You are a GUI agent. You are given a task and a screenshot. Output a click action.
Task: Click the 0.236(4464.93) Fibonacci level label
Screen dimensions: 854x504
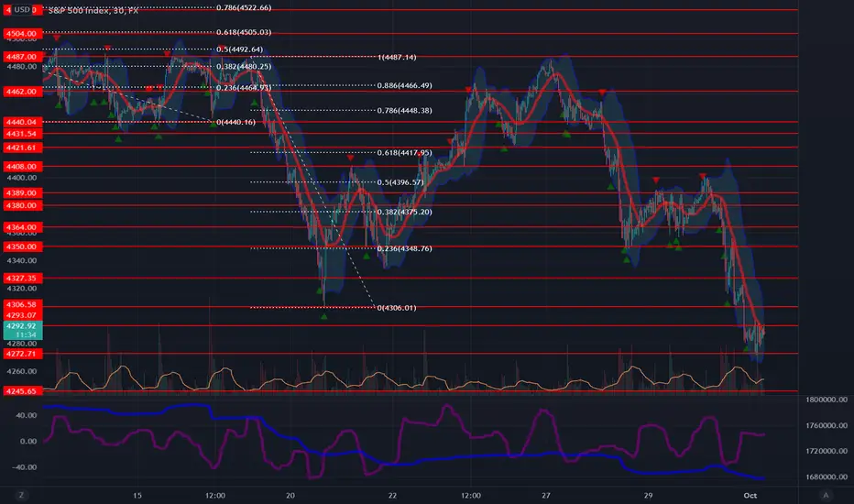[x=244, y=88]
